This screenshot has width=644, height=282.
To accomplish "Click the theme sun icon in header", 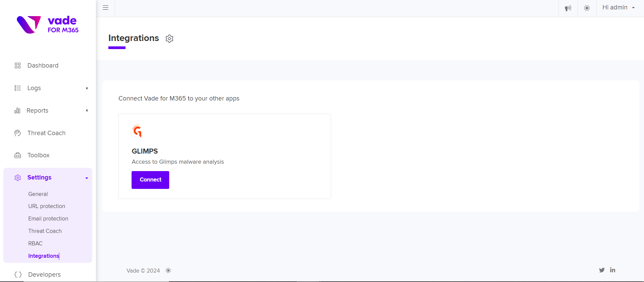I will click(587, 8).
